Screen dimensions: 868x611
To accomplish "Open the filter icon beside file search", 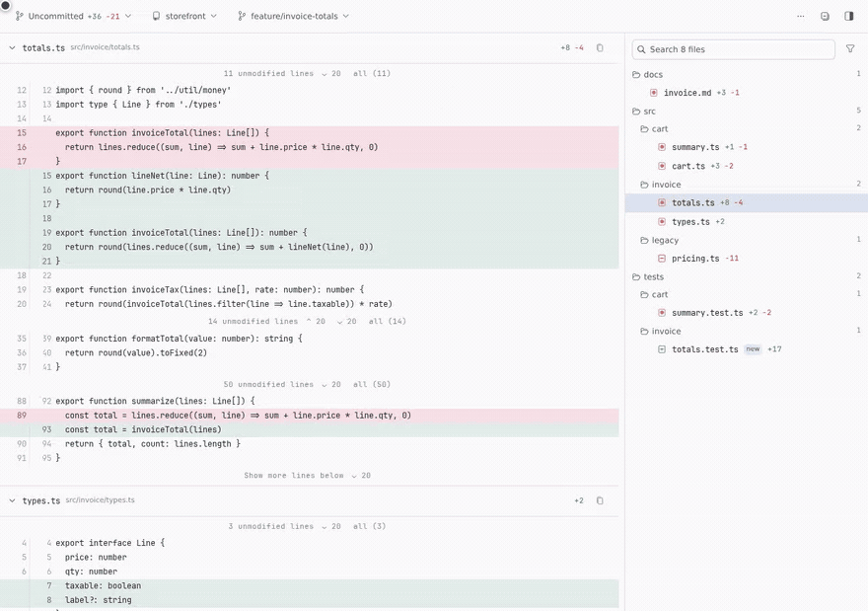I will click(850, 49).
